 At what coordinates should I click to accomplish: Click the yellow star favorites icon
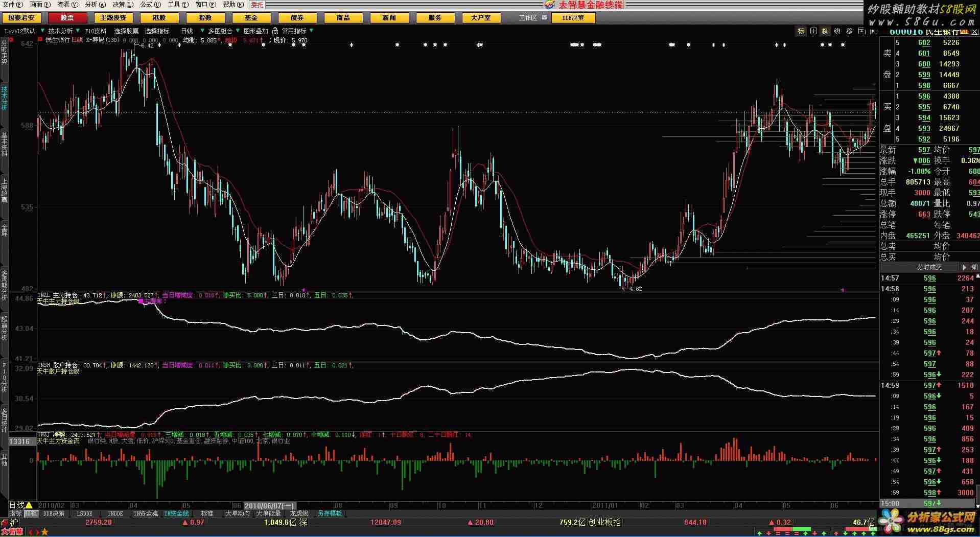pyautogui.click(x=45, y=532)
